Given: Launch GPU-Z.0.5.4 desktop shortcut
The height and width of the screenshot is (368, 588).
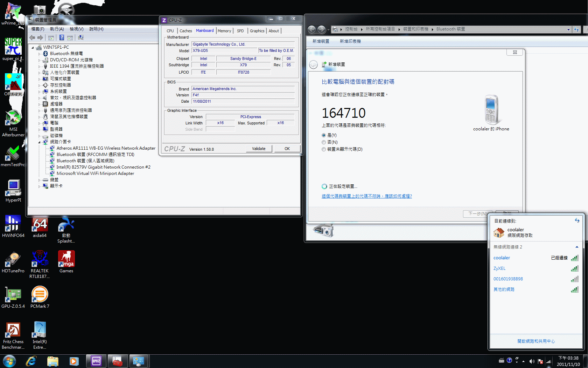Looking at the screenshot, I should tap(13, 298).
